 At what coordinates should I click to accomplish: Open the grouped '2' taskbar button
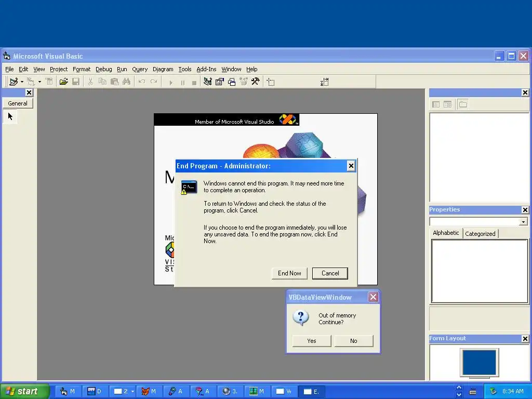[124, 392]
